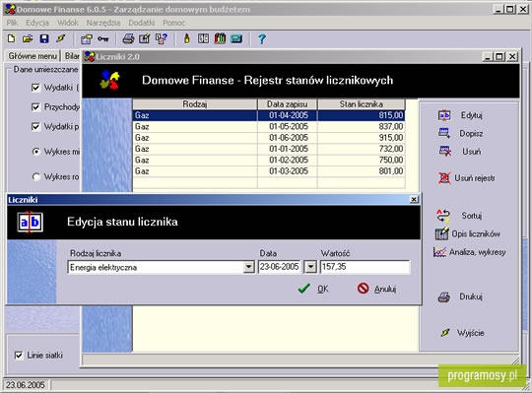Screen dimensions: 532x393
Task: Select the row dated 01-06-2005
Action: (269, 138)
